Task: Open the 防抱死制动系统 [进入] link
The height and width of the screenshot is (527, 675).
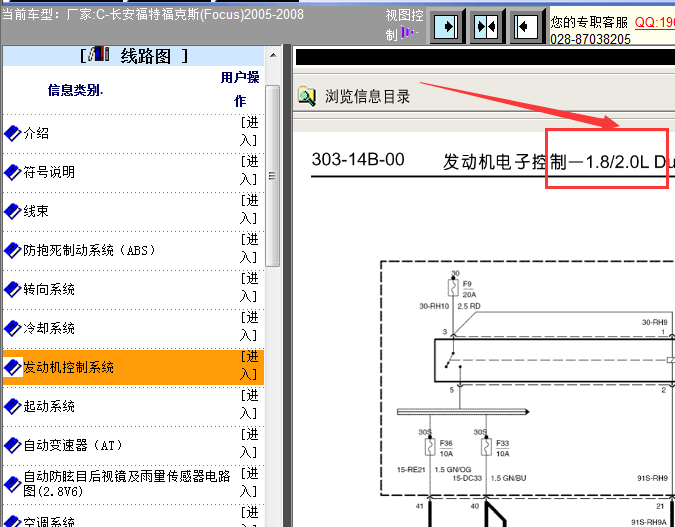Action: click(x=249, y=248)
